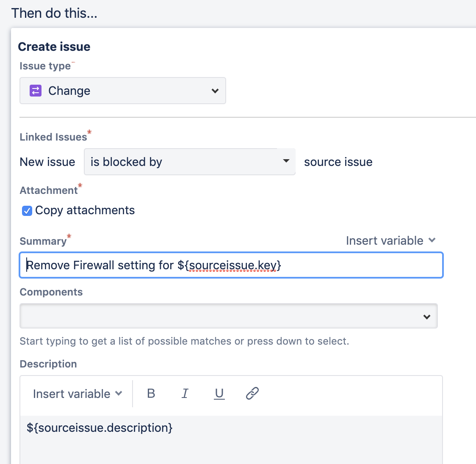Click the 'New issue' text

point(47,162)
